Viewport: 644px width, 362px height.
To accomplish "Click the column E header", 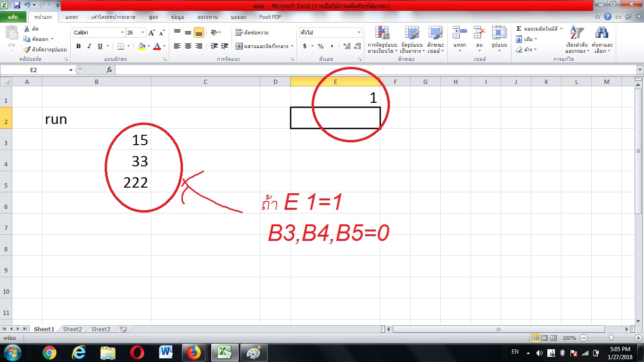I will click(335, 82).
